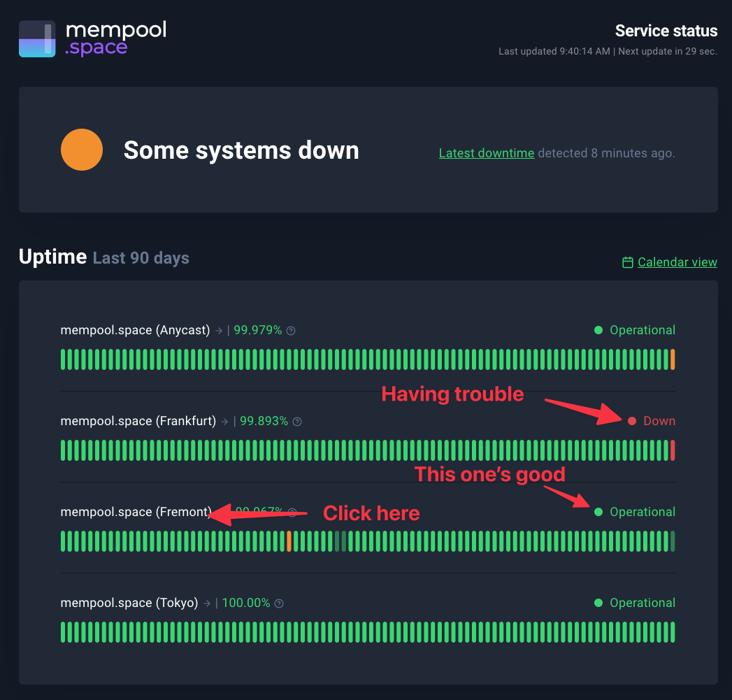This screenshot has width=732, height=700.
Task: Click the help icon beside 100.00% uptime
Action: point(279,603)
